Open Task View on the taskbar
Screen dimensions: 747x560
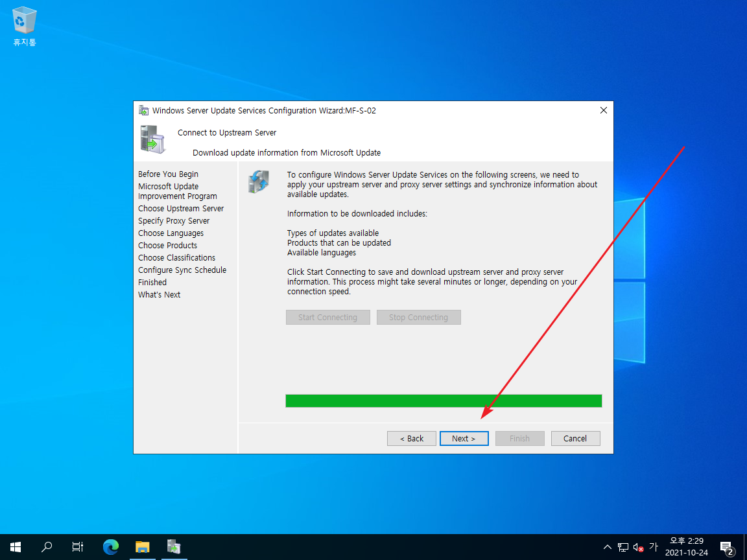coord(77,546)
